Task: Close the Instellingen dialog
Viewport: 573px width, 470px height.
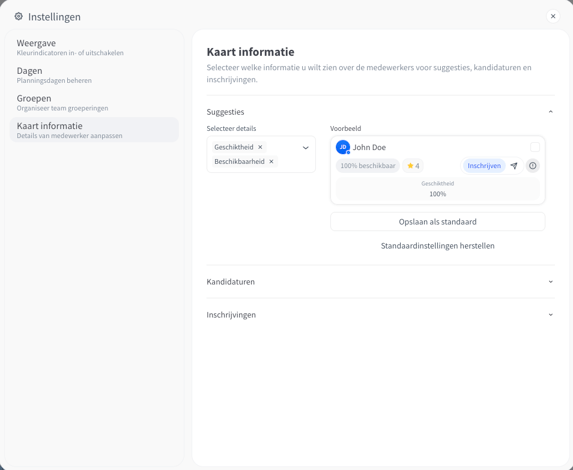Action: 553,16
